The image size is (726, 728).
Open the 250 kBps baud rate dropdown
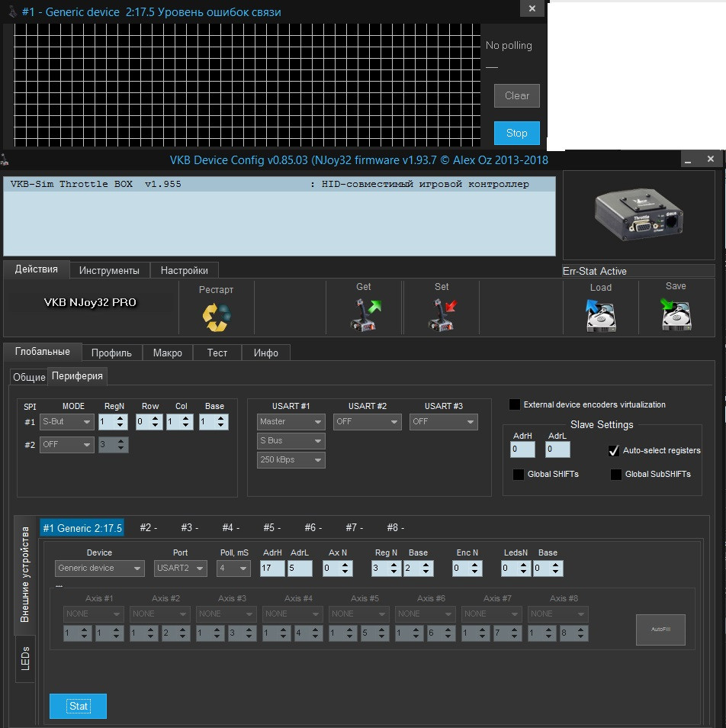pyautogui.click(x=291, y=459)
